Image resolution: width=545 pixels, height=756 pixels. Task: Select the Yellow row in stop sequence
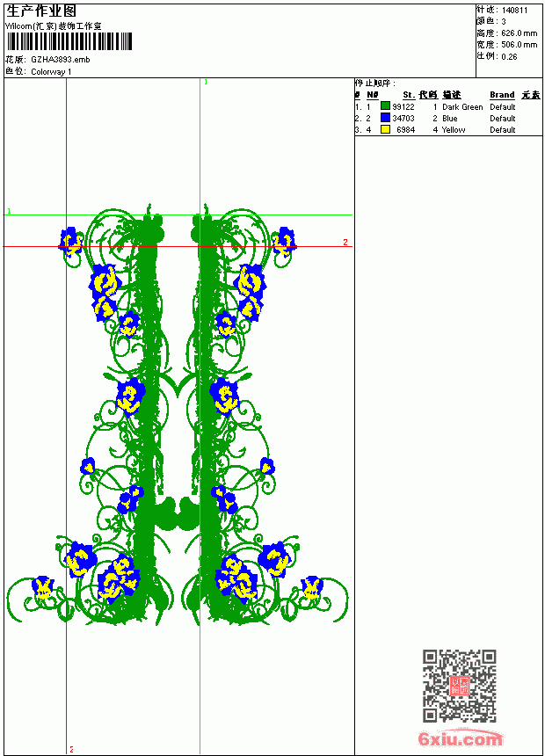pyautogui.click(x=447, y=130)
